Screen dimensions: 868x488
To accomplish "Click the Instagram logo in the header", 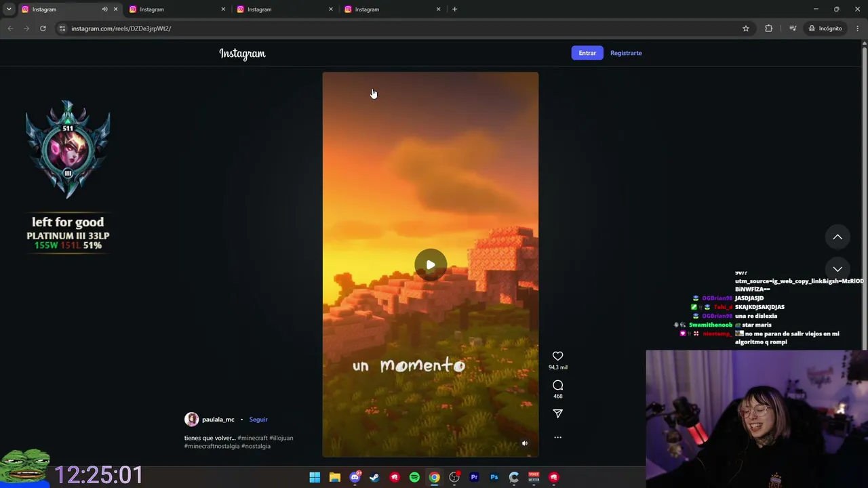I will coord(242,54).
